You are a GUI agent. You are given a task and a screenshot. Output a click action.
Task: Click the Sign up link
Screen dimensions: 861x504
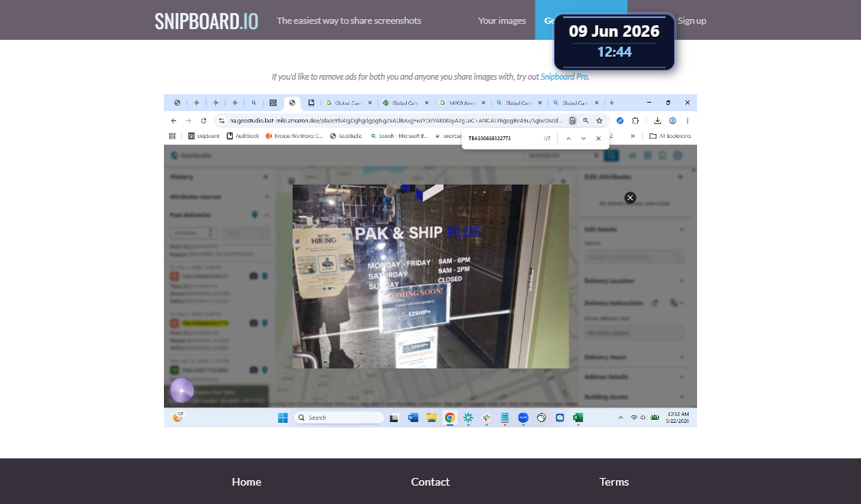coord(692,21)
